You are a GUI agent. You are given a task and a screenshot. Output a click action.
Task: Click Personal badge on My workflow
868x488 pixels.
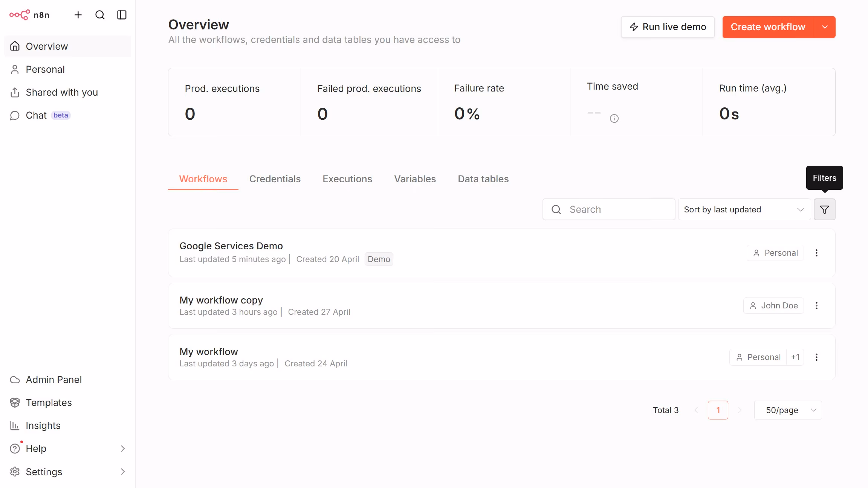click(758, 357)
